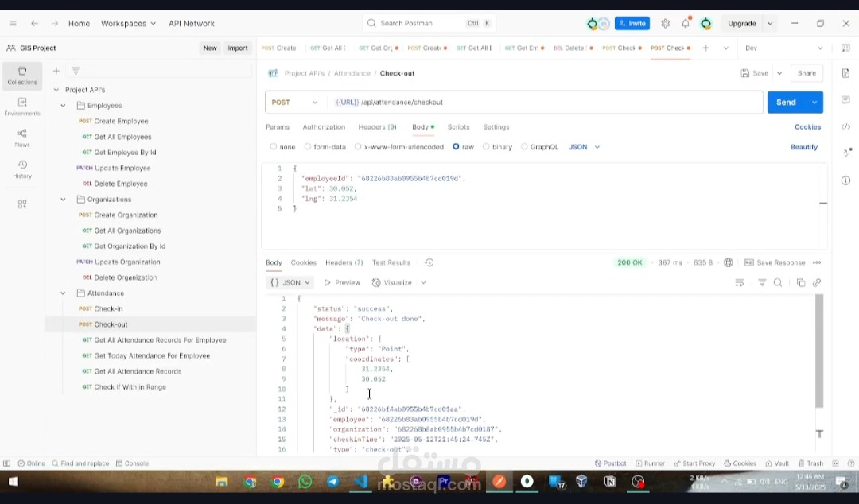Screen dimensions: 859x504
Task: Open the comments icon in right sidebar
Action: click(845, 99)
